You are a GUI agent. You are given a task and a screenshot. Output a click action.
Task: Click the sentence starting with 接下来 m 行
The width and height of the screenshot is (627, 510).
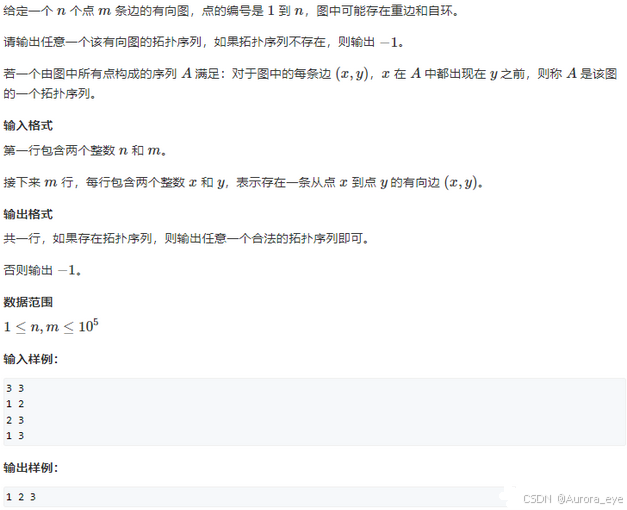(243, 182)
